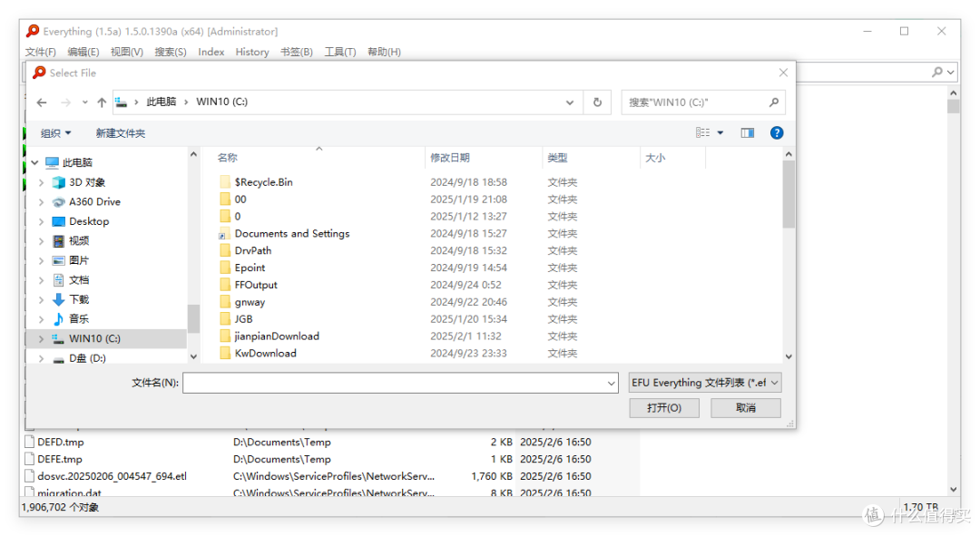Viewport: 980px width, 536px height.
Task: Click the search magnifier in dialog search box
Action: [774, 102]
